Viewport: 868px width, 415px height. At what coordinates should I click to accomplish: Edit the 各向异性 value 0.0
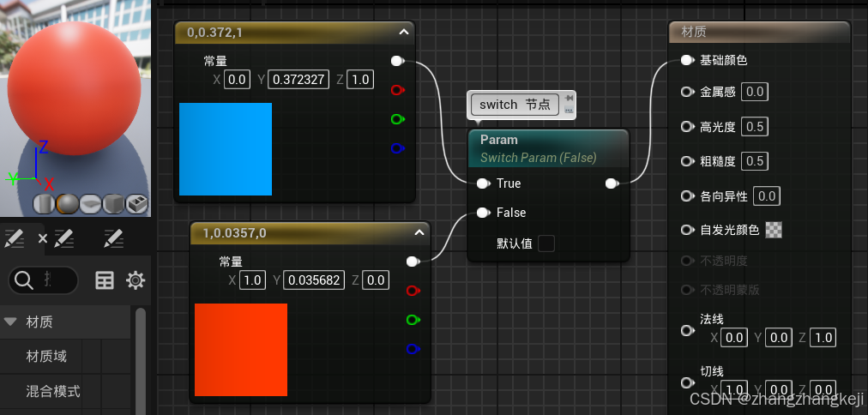(x=768, y=195)
